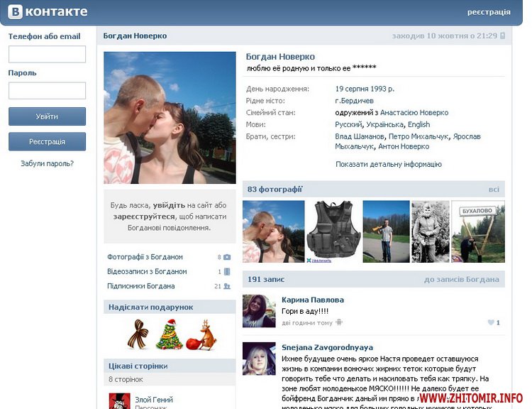Focus the 'Пароль' input field
Image resolution: width=532 pixels, height=409 pixels.
point(47,91)
